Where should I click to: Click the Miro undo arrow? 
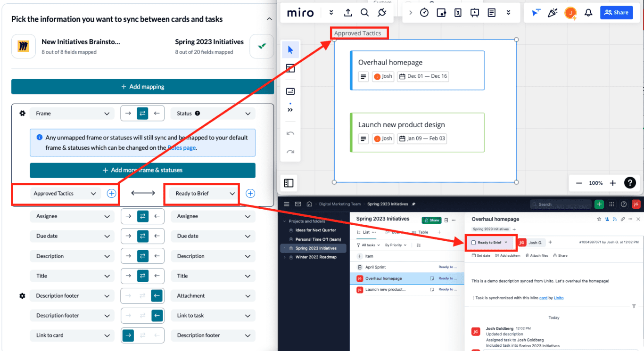point(290,133)
